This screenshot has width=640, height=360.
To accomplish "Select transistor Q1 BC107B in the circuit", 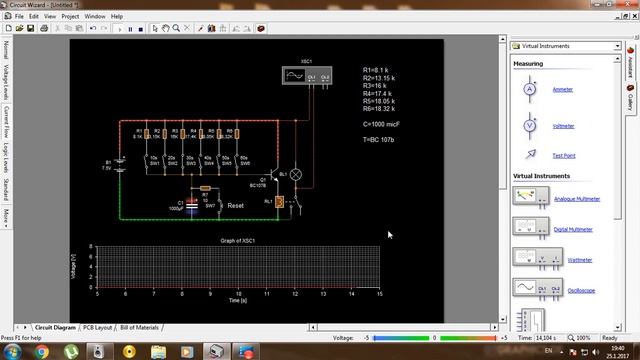I will coord(275,175).
